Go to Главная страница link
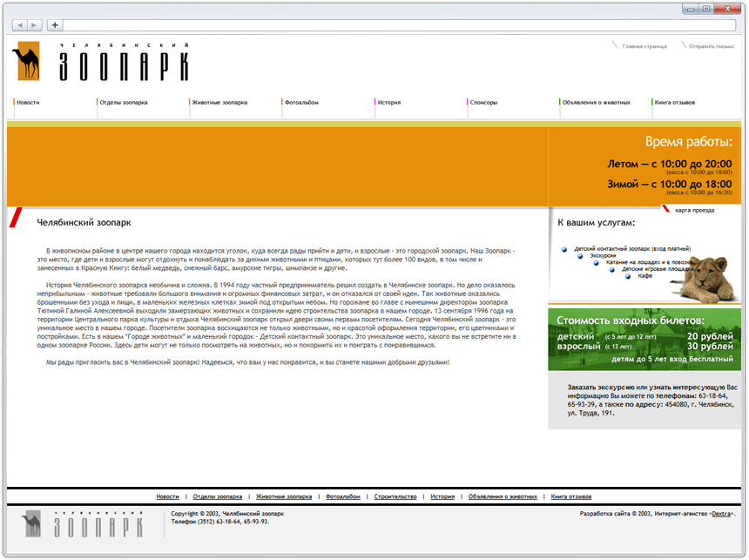This screenshot has height=560, width=749. (x=644, y=46)
